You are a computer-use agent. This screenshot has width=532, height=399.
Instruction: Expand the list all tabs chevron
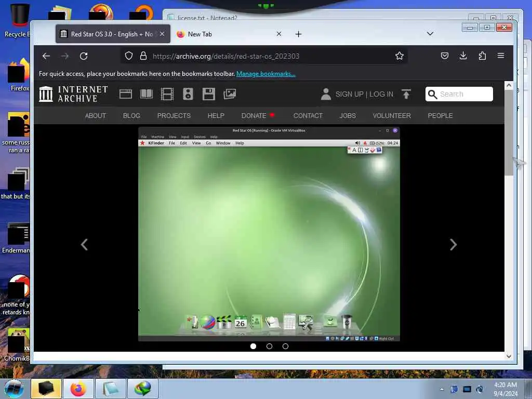pyautogui.click(x=430, y=34)
